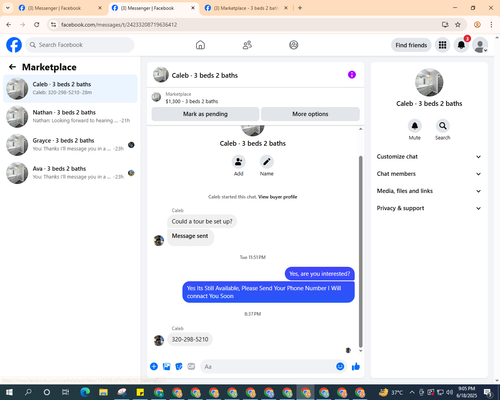Click the message Aa text field

coord(268,367)
